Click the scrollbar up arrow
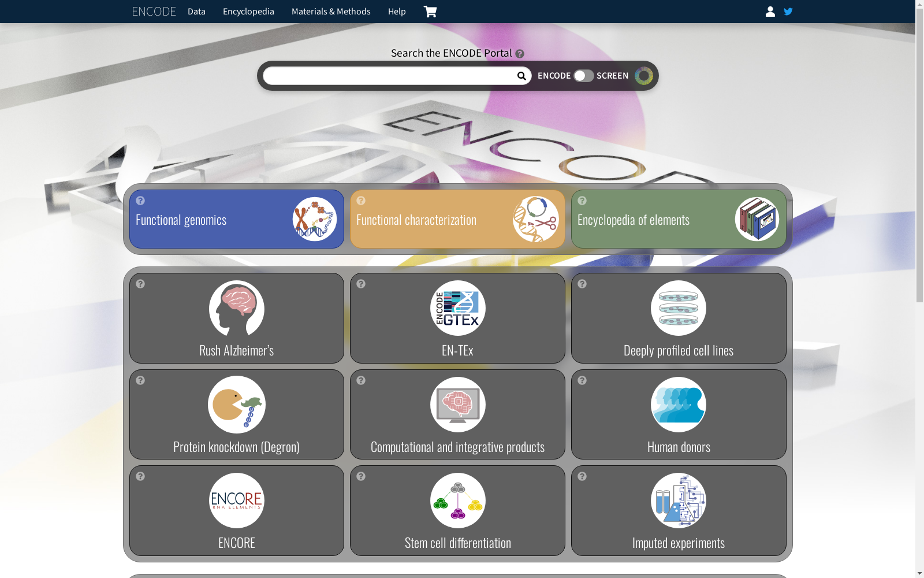 pyautogui.click(x=919, y=4)
